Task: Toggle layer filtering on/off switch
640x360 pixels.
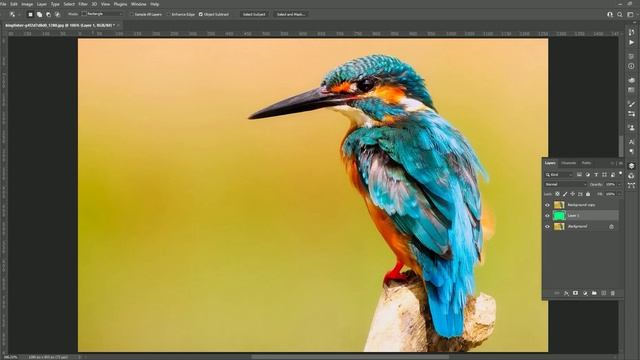Action: pyautogui.click(x=620, y=173)
